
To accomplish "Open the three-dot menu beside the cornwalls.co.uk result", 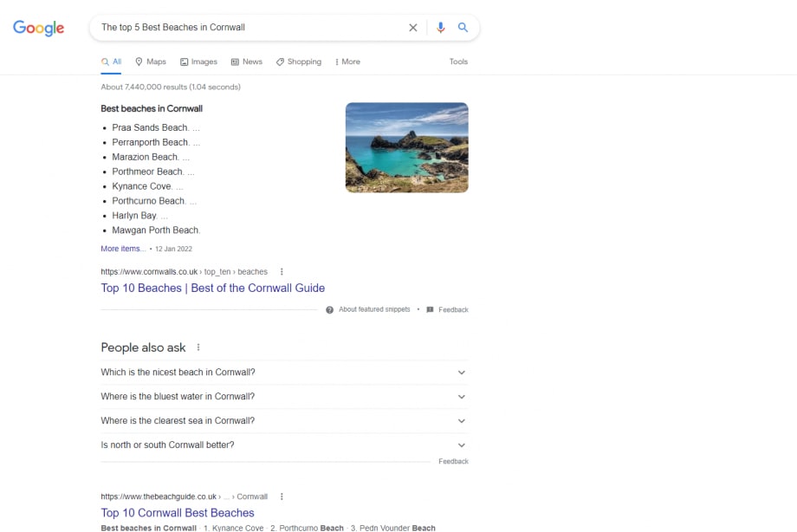I will (282, 271).
